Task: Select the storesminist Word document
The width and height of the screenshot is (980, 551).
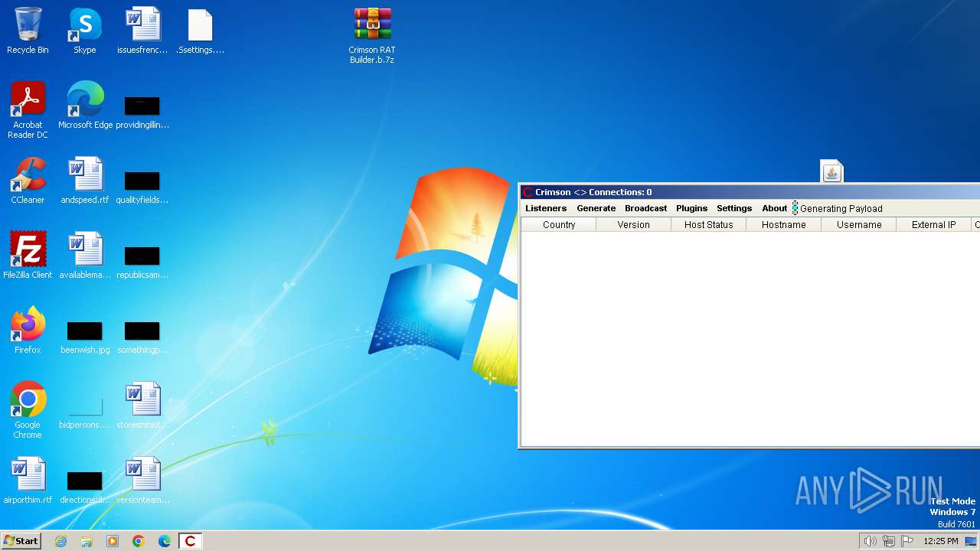Action: (x=142, y=406)
